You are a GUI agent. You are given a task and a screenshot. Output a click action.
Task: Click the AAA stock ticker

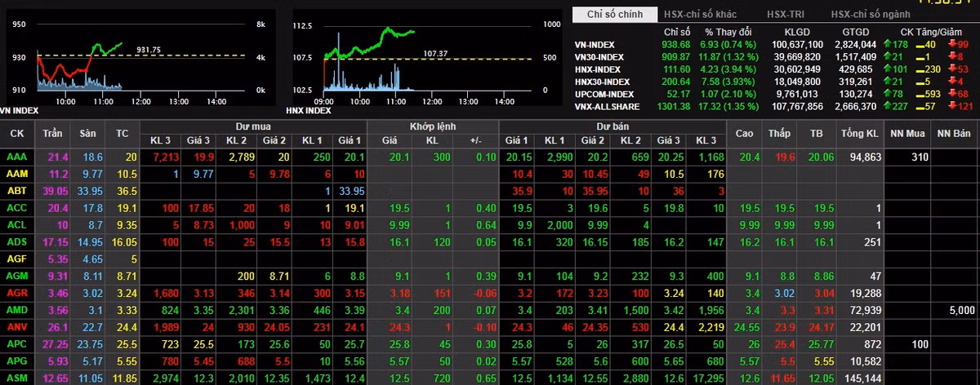[16, 157]
